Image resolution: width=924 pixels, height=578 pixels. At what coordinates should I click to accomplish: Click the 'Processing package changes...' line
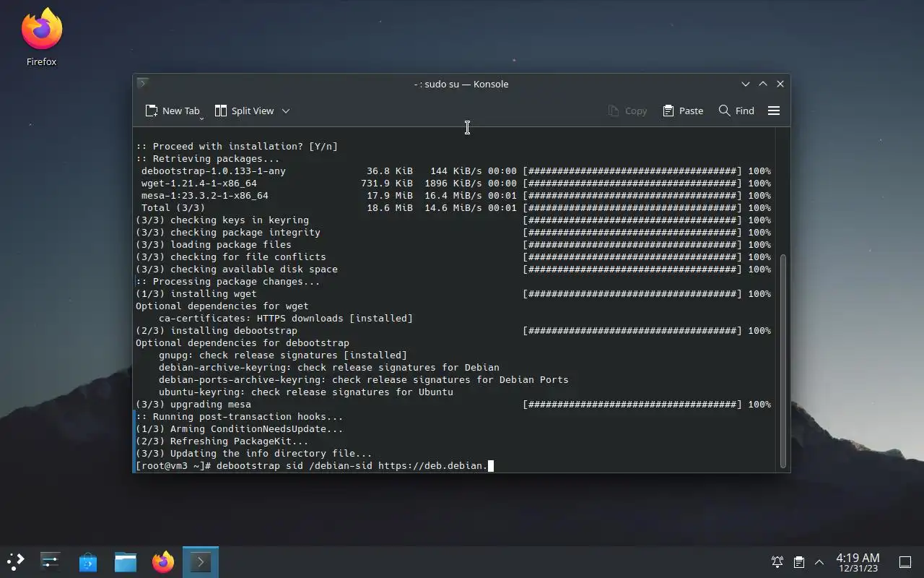[228, 282]
